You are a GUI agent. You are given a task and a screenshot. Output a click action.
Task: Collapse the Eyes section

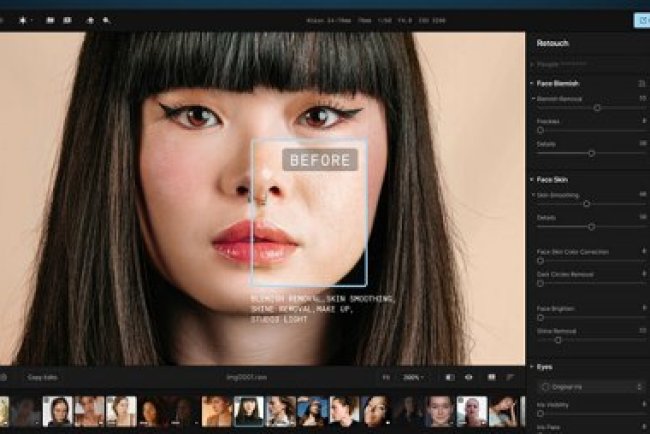(531, 367)
